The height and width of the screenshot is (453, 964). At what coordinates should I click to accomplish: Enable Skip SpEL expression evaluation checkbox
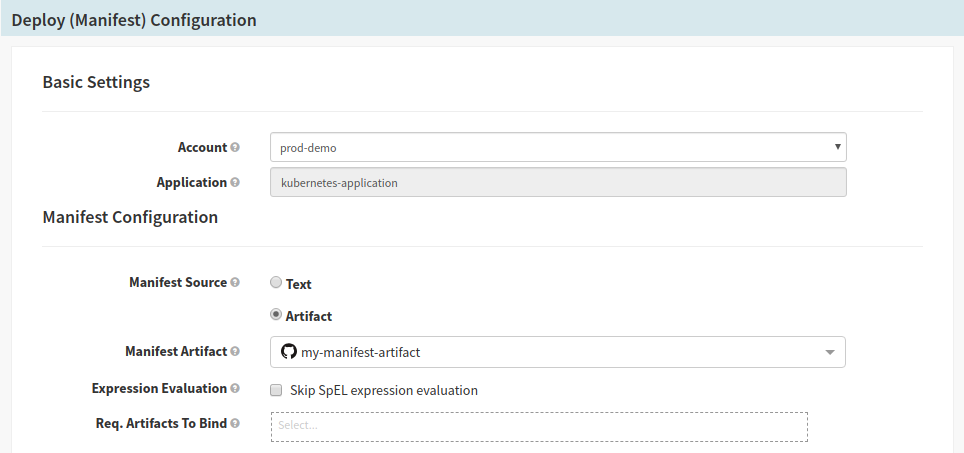[276, 390]
